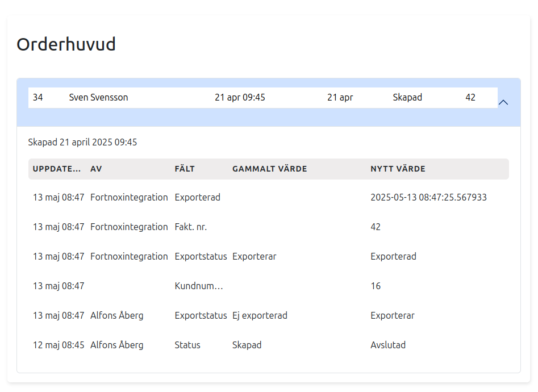Click the Uppdaterad column header
Screen dimensions: 538x392
[57, 169]
